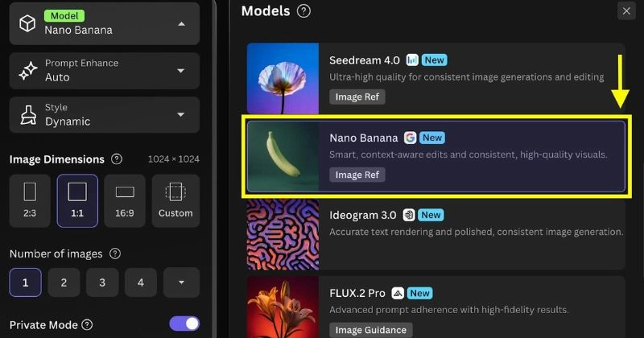Click the Model cube icon
This screenshot has width=644, height=338.
click(27, 23)
